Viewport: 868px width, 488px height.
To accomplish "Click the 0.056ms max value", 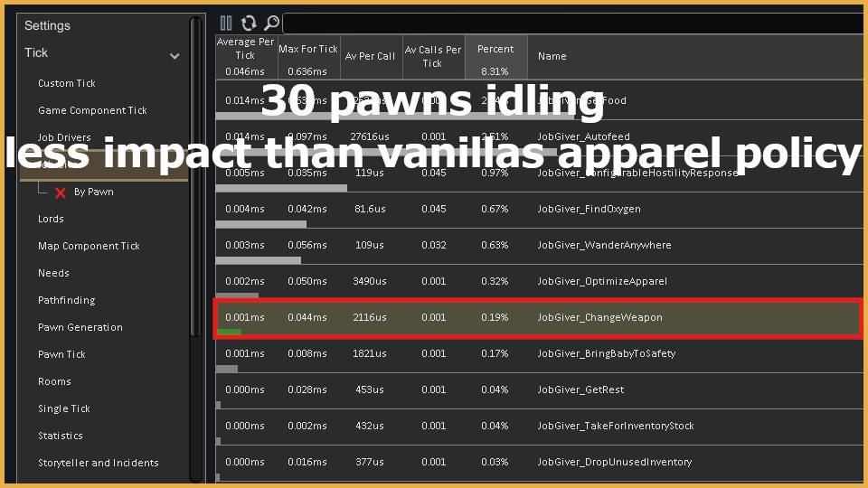I will (307, 245).
